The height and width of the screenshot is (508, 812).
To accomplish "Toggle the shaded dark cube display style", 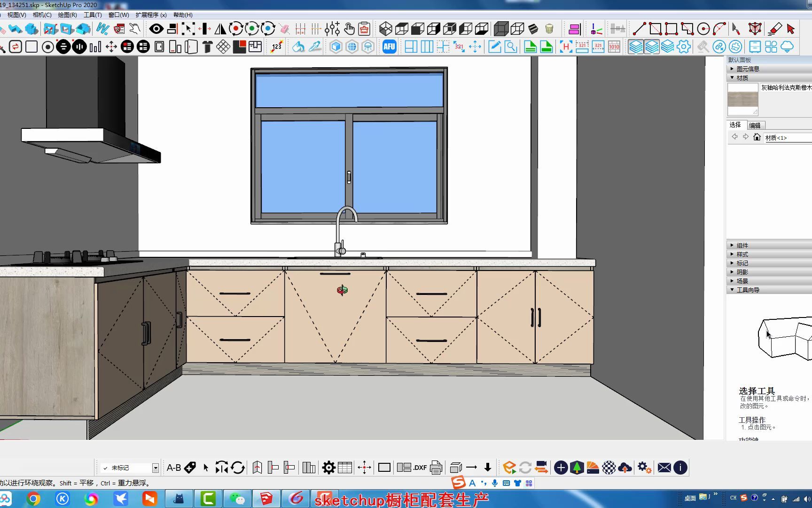I will [x=501, y=29].
